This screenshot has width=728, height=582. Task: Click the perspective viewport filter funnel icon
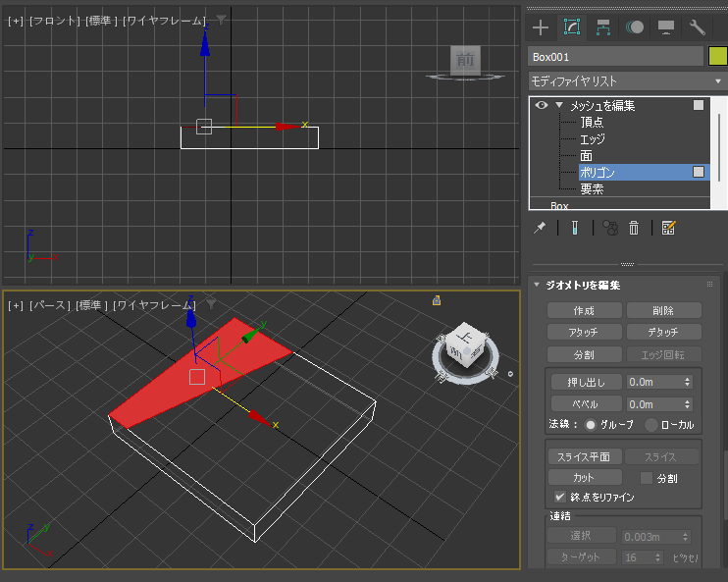point(211,304)
